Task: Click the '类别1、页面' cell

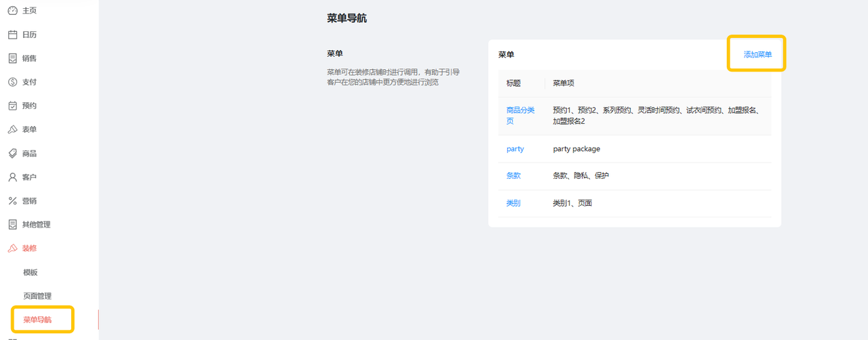Action: click(x=572, y=203)
